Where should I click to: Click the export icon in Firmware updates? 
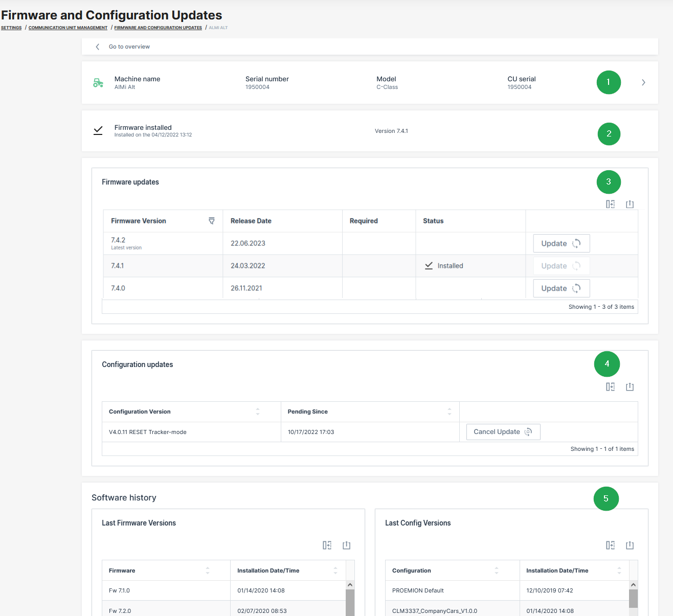(x=630, y=204)
